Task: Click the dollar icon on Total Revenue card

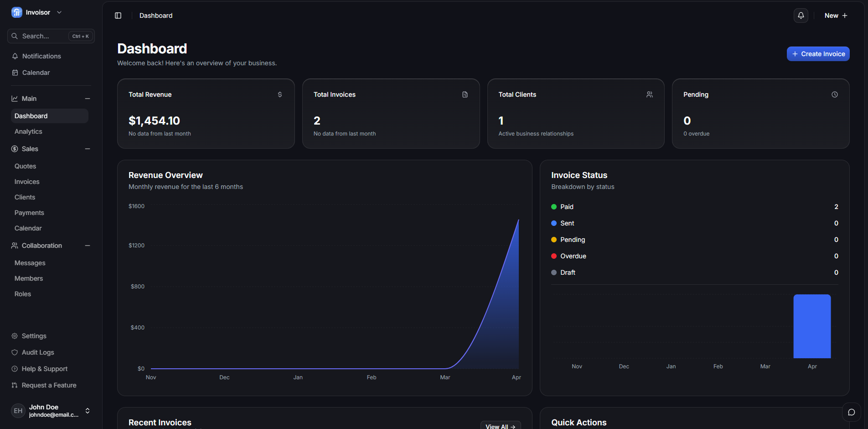Action: pos(280,94)
